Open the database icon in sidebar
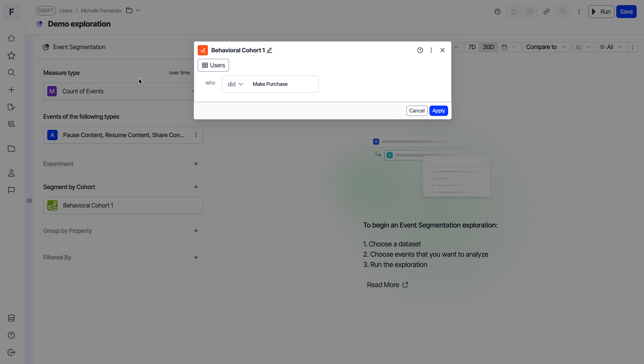This screenshot has width=644, height=364. pos(11,318)
